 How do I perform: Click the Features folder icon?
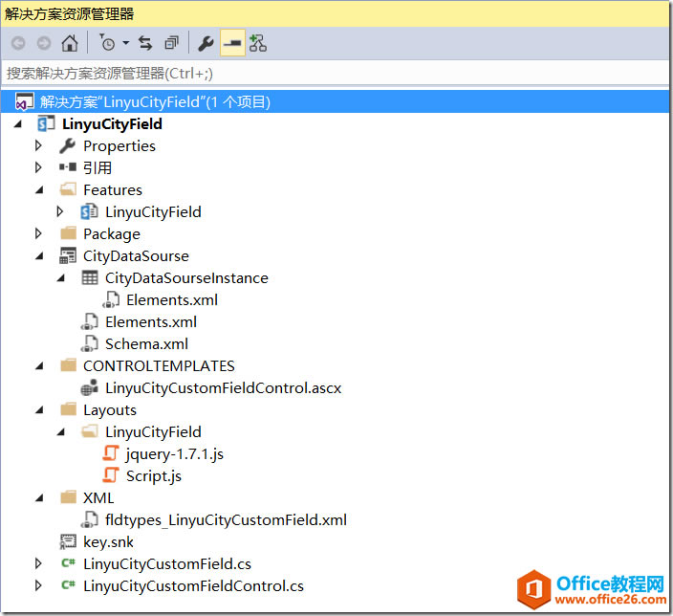pyautogui.click(x=68, y=189)
